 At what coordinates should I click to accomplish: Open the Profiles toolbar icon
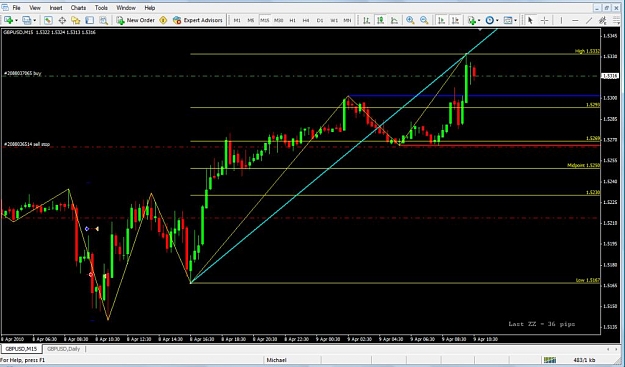coord(26,20)
